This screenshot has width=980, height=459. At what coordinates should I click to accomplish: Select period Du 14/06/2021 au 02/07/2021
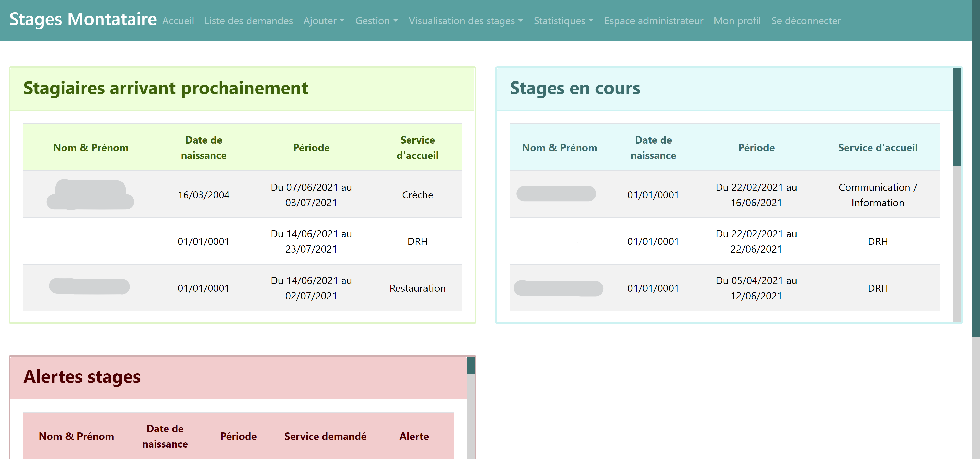point(311,288)
